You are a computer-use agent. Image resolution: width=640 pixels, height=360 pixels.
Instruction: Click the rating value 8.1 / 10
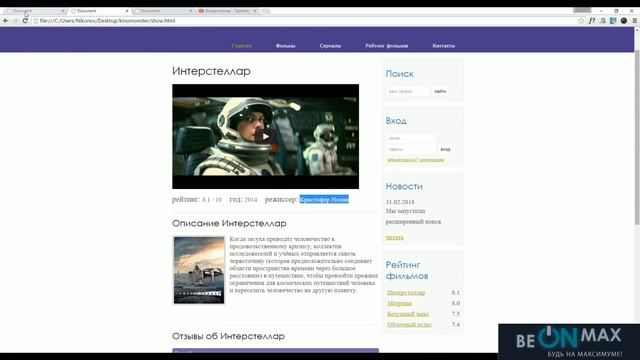[212, 200]
